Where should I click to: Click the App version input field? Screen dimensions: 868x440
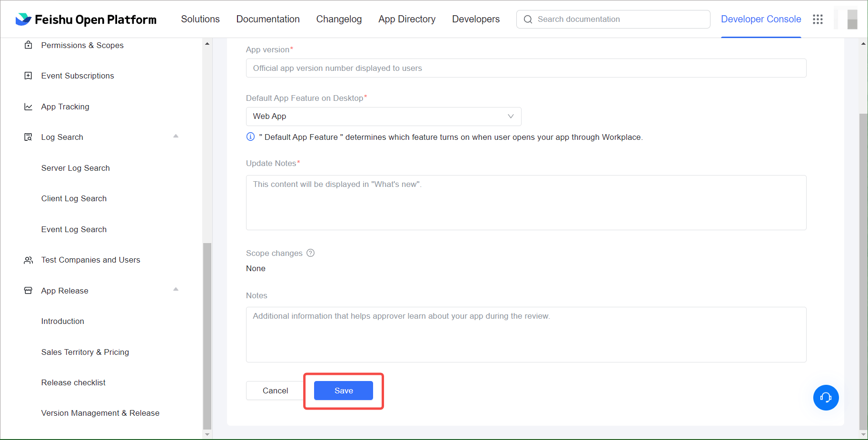tap(526, 68)
